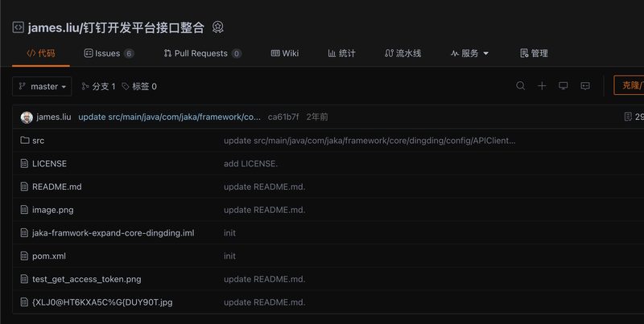The image size is (644, 324).
Task: Click the README.md file icon
Action: coord(24,187)
